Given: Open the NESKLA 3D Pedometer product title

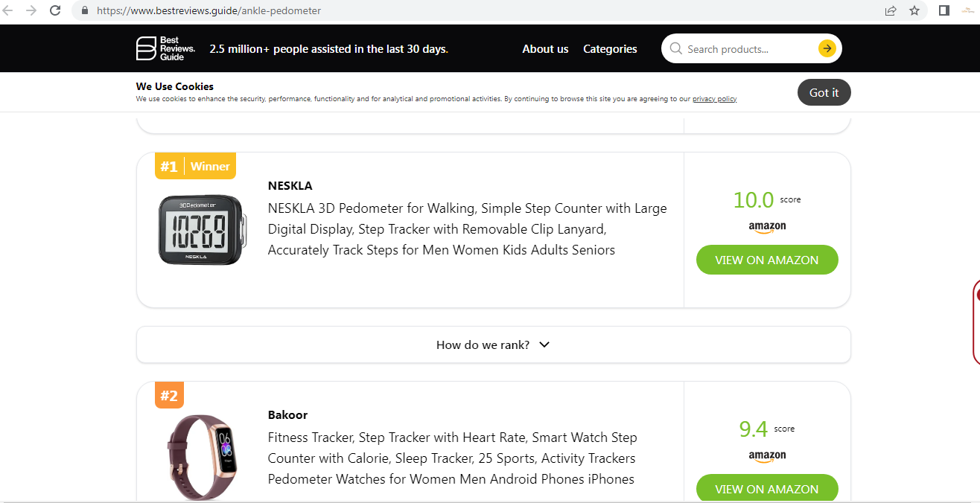Looking at the screenshot, I should [468, 229].
